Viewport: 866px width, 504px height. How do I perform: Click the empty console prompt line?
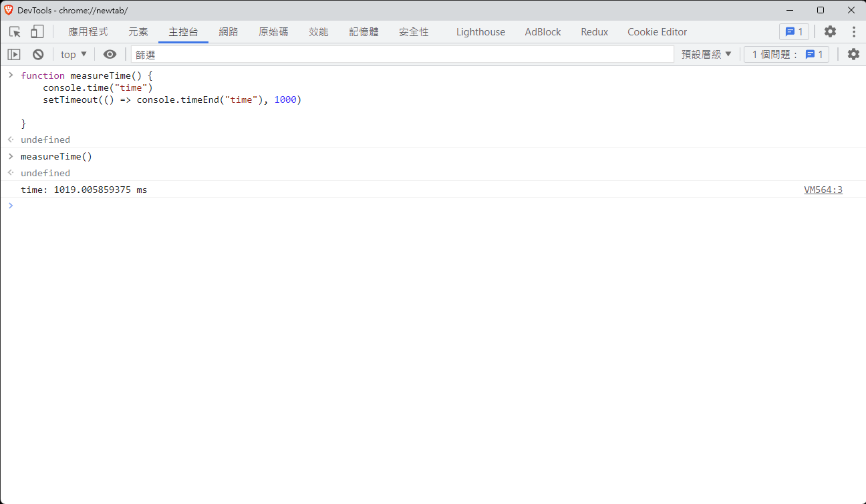(x=401, y=206)
